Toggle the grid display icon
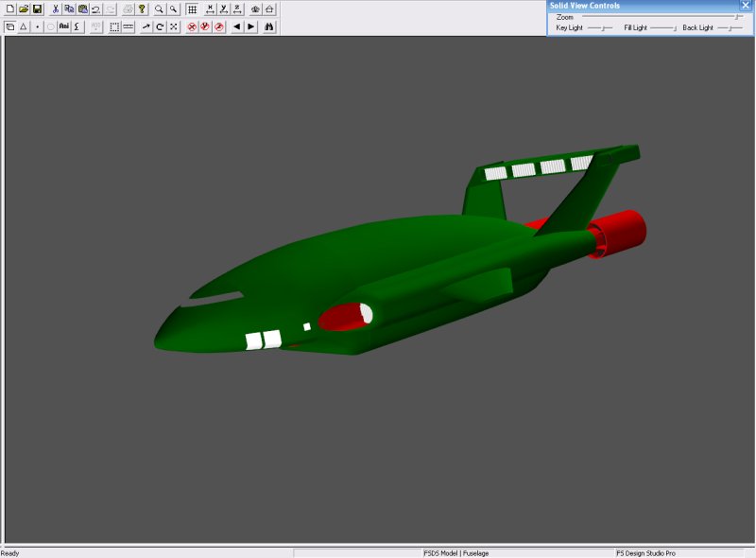 (x=192, y=9)
